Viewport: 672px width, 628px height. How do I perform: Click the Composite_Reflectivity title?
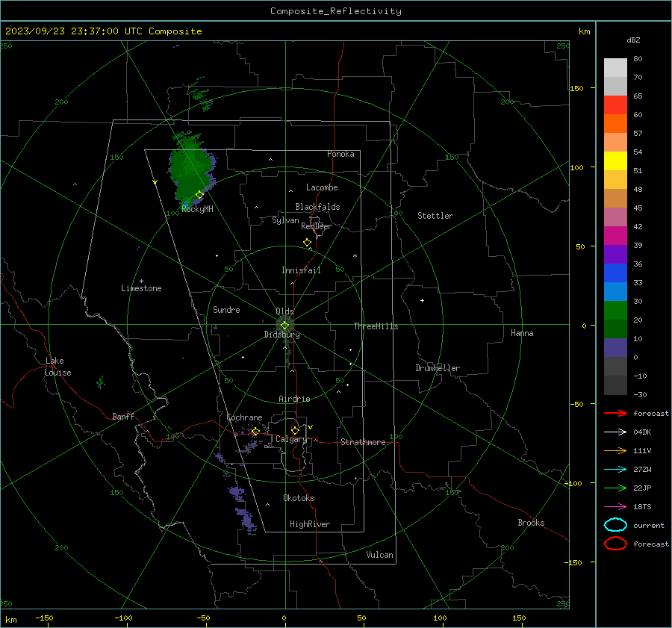point(335,11)
